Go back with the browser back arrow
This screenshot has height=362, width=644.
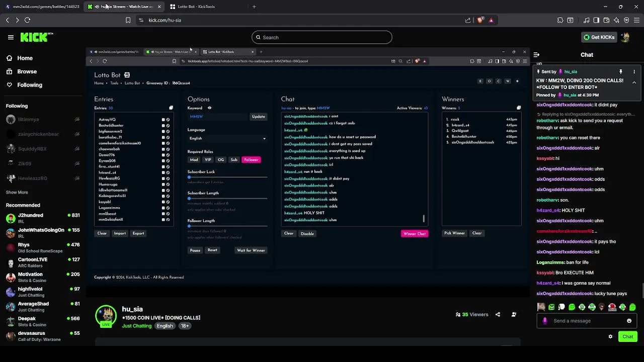click(x=7, y=20)
